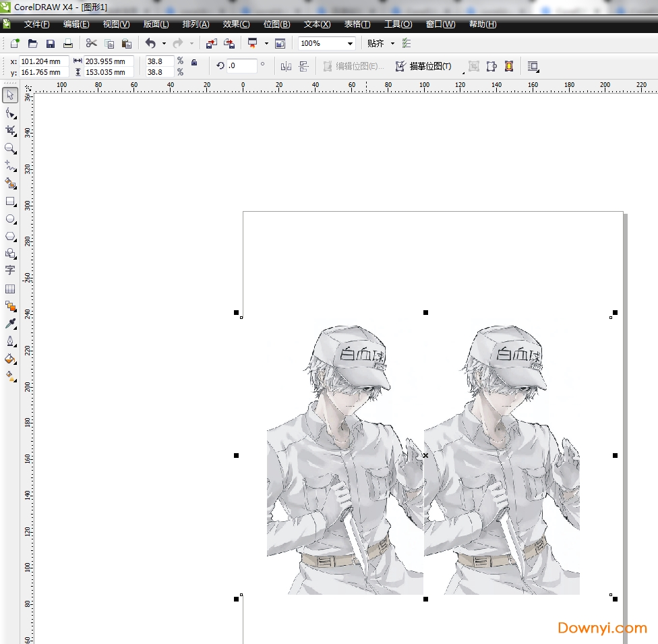Select the Ellipse tool
This screenshot has height=644, width=658.
click(x=11, y=218)
